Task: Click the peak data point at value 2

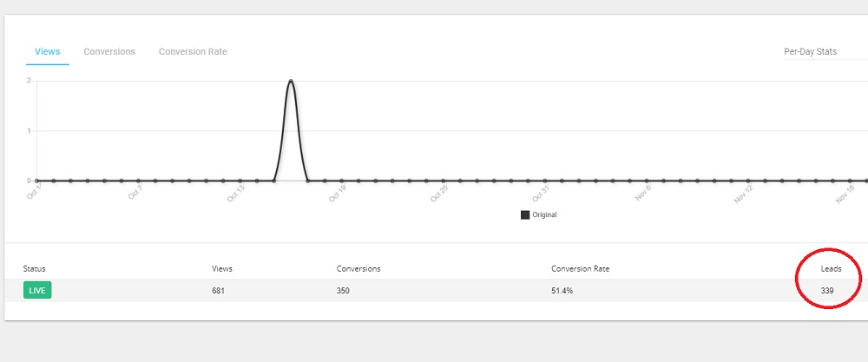Action: (x=291, y=81)
